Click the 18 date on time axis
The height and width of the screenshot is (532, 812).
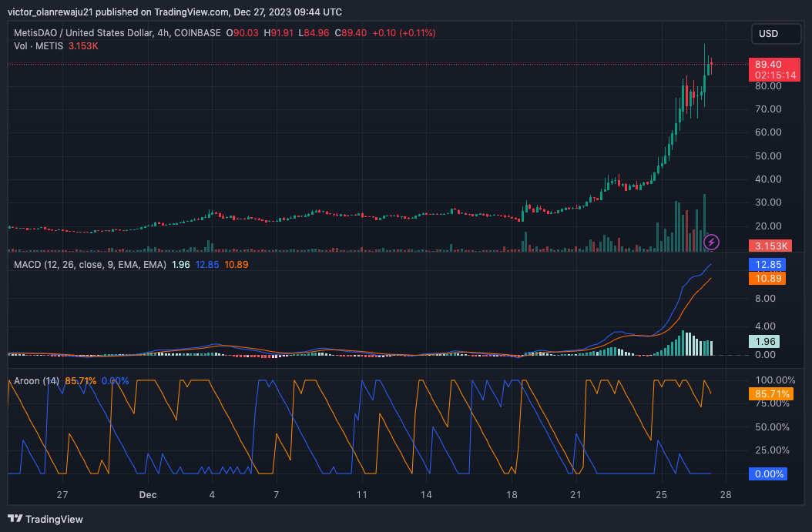[512, 495]
